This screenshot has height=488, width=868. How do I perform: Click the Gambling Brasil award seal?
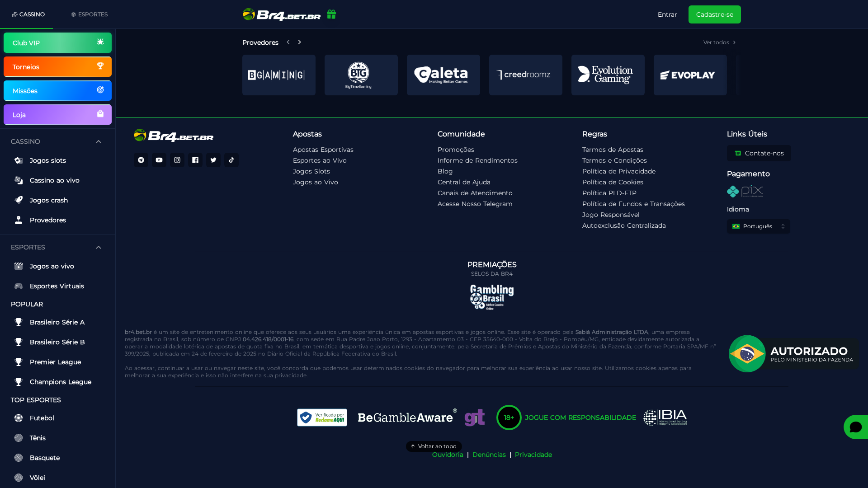(x=492, y=297)
